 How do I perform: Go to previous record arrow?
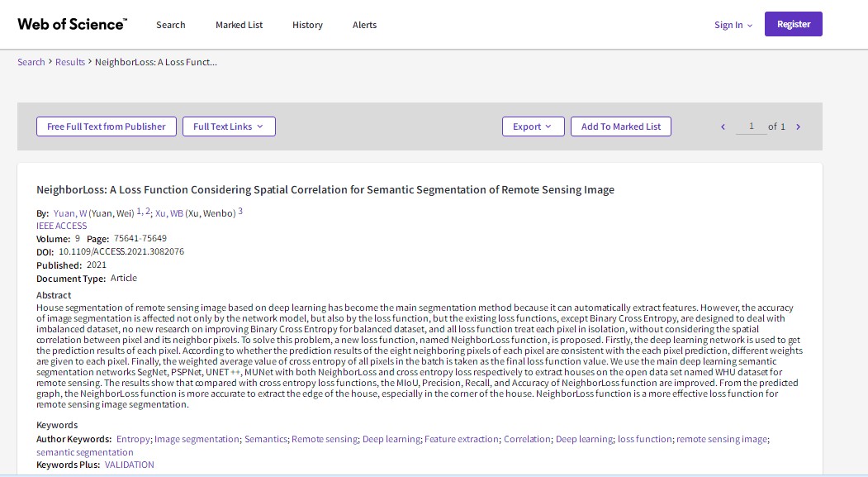[x=723, y=127]
